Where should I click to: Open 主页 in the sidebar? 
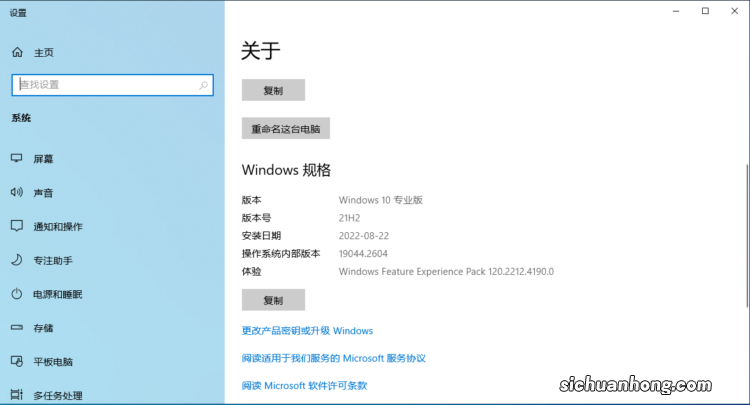coord(44,53)
